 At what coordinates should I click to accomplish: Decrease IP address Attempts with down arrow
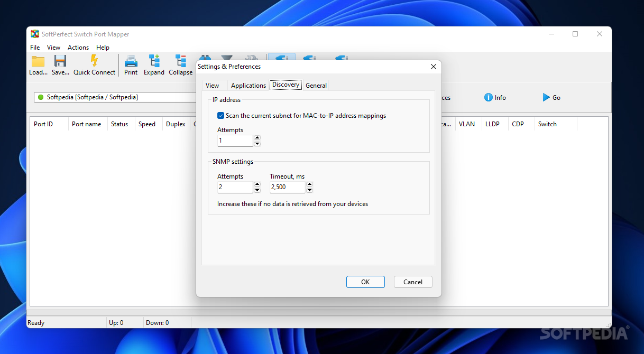point(257,144)
